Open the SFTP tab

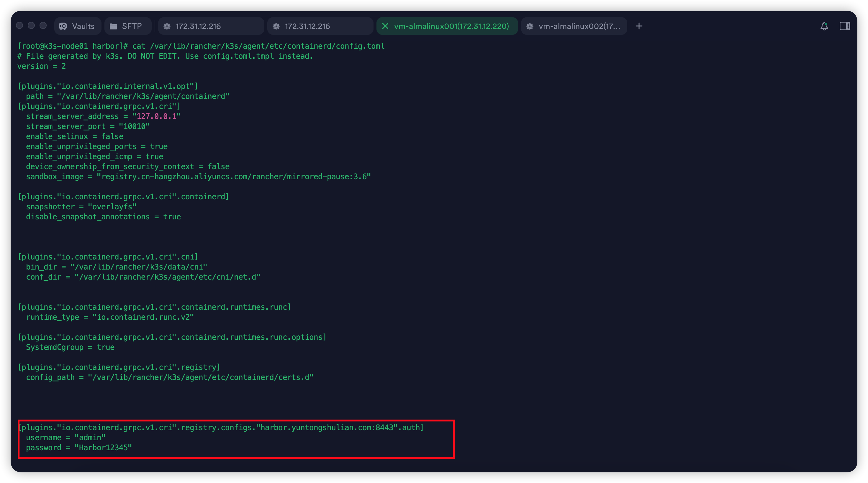(127, 26)
